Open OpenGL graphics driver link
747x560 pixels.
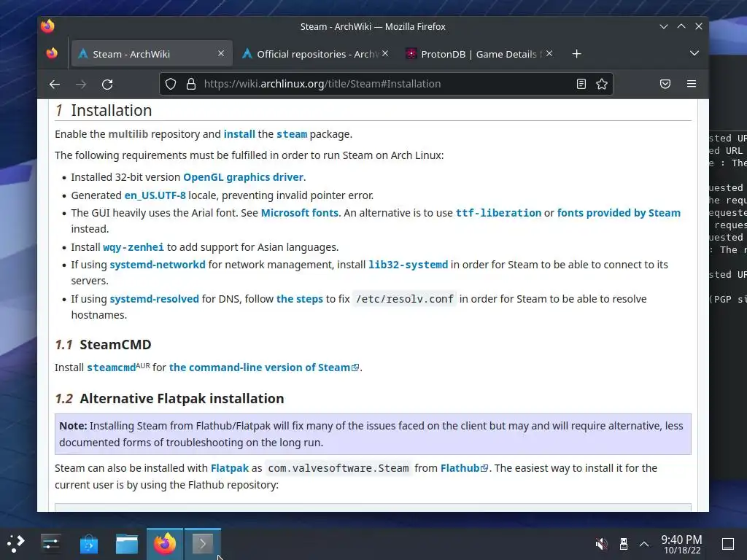pyautogui.click(x=244, y=177)
